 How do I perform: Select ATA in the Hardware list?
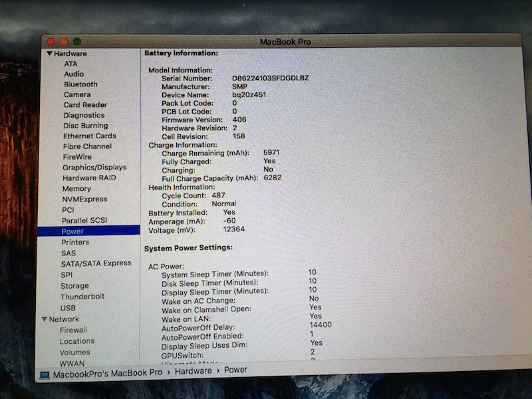point(70,64)
